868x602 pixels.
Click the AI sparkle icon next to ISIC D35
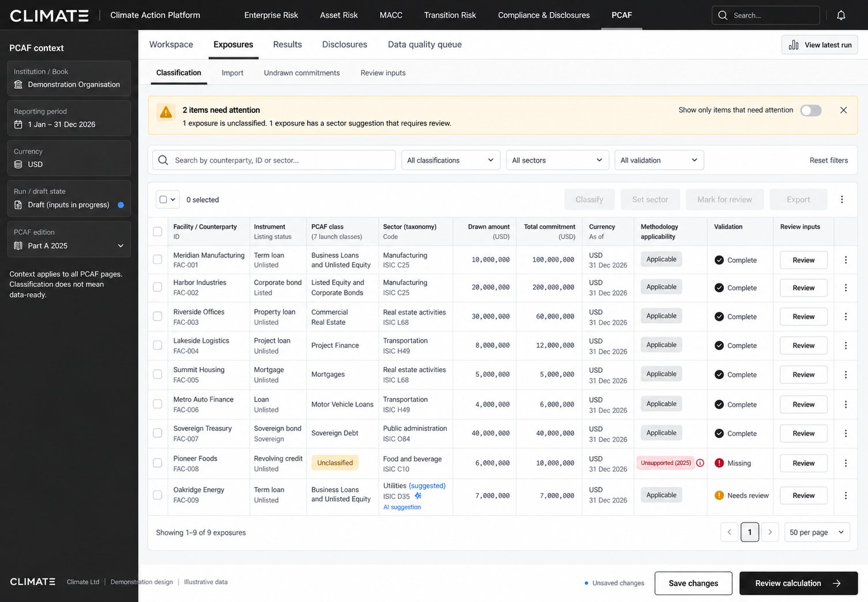coord(418,496)
